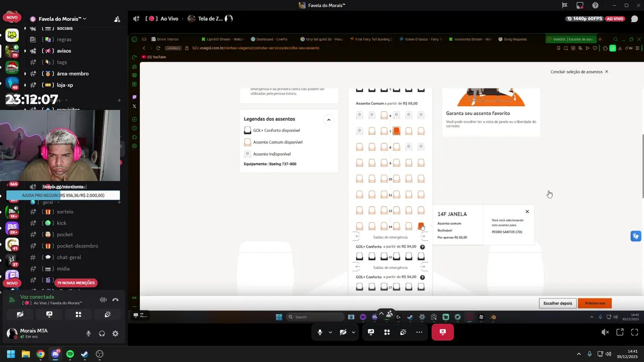
Task: Open Windows Start menu
Action: [x=11, y=354]
